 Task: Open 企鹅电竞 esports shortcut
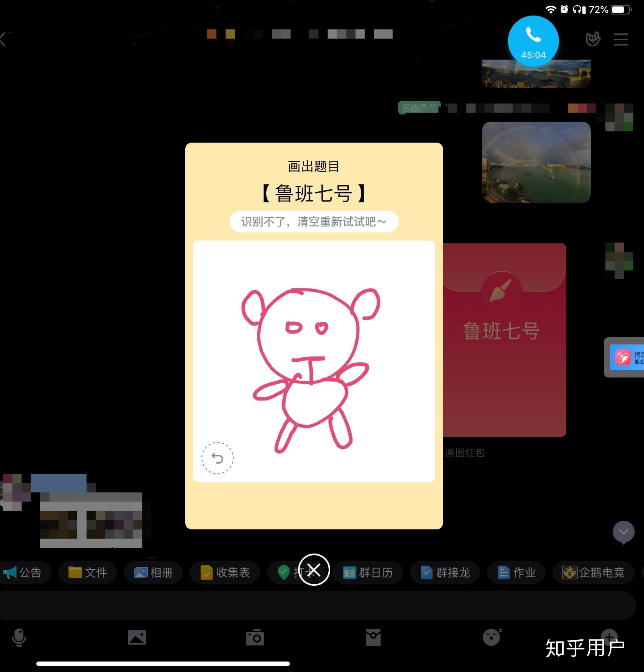click(594, 572)
